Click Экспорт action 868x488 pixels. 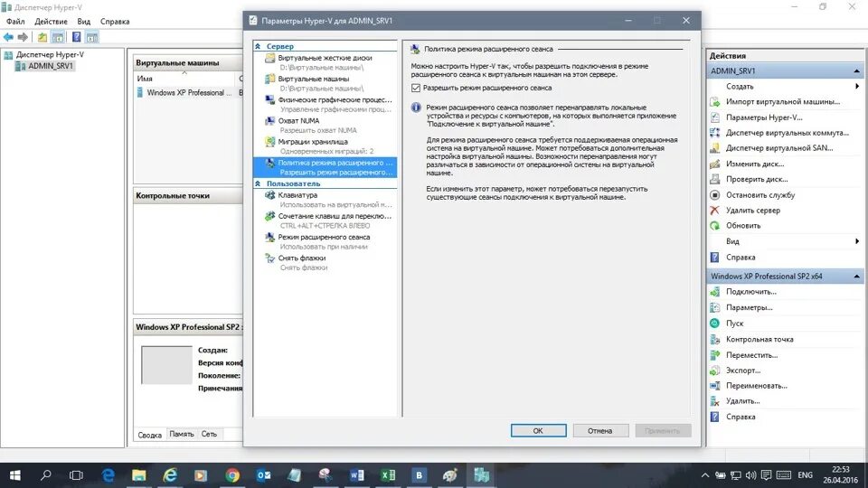(x=743, y=371)
